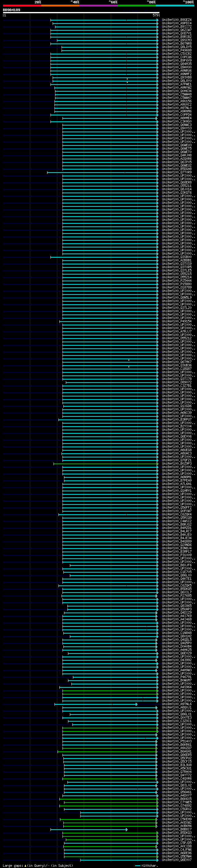197x868 pixels.
Task: Select label UniRef100_Q3TI78
Action: [177, 379]
